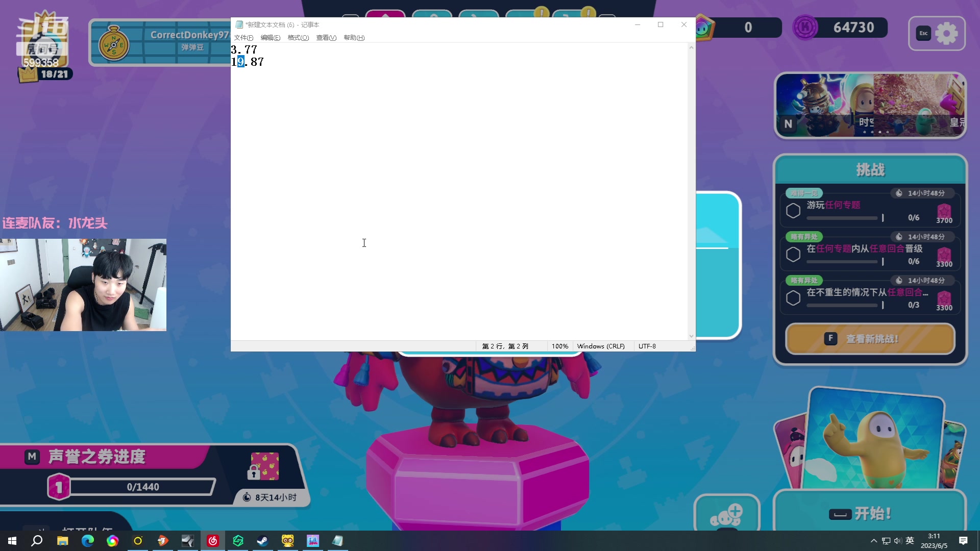Open the colorful swirl app in taskbar
The image size is (980, 551).
tap(112, 541)
